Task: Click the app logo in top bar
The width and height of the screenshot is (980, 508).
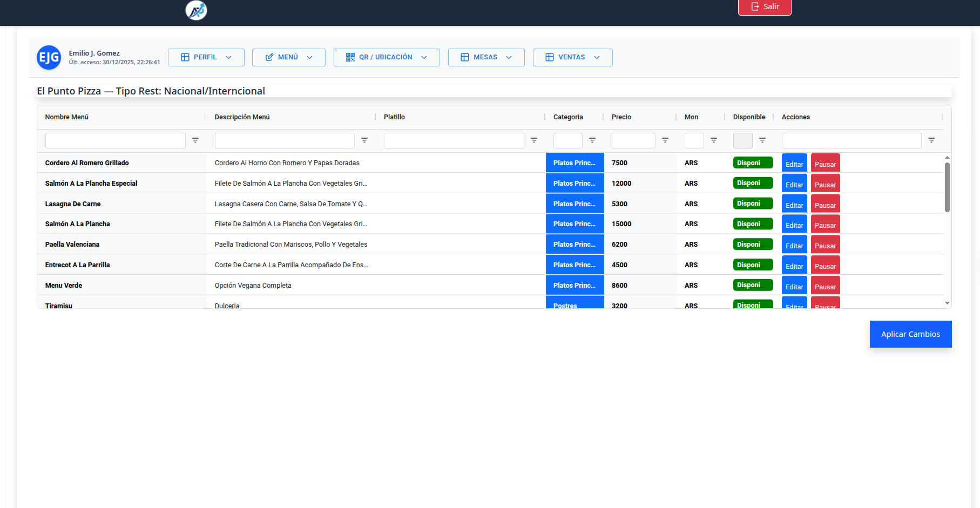Action: (196, 10)
